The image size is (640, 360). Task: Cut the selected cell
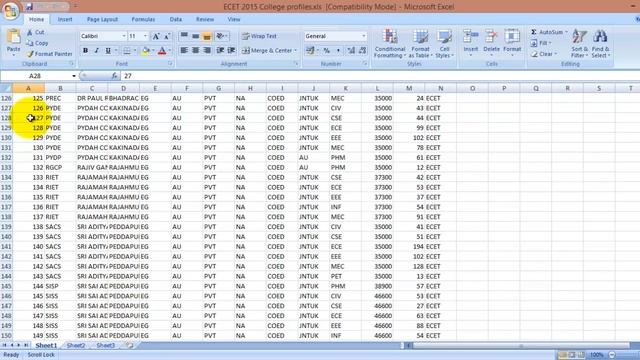[36, 32]
